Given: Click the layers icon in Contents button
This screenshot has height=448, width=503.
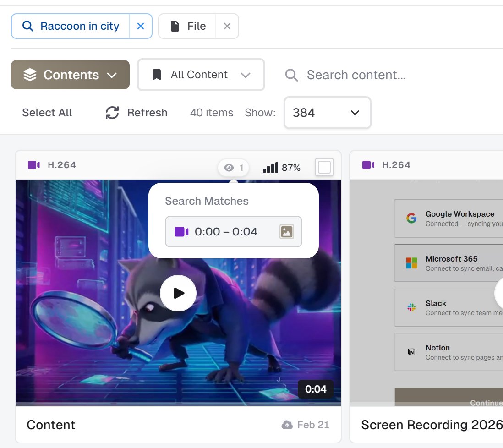Looking at the screenshot, I should (x=30, y=75).
